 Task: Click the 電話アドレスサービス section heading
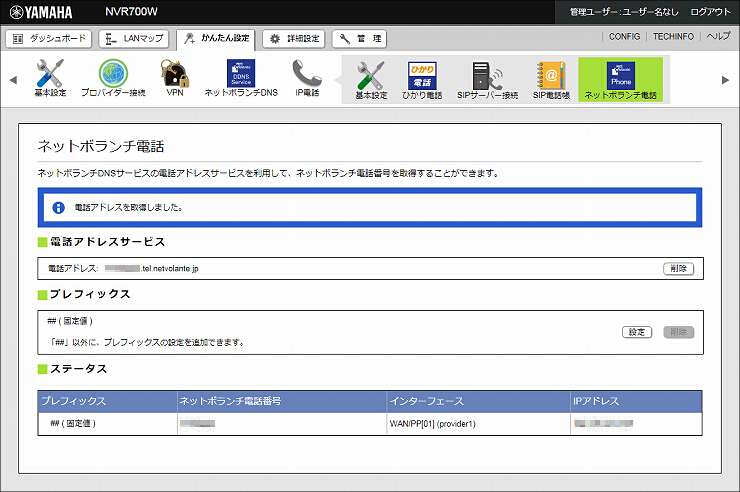pos(108,242)
